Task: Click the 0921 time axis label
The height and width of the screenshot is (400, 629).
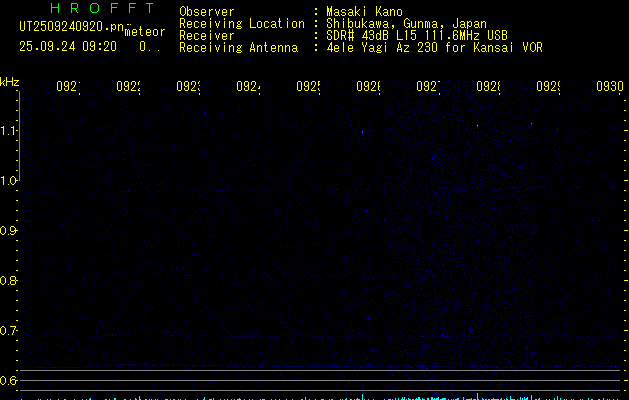Action: 68,86
